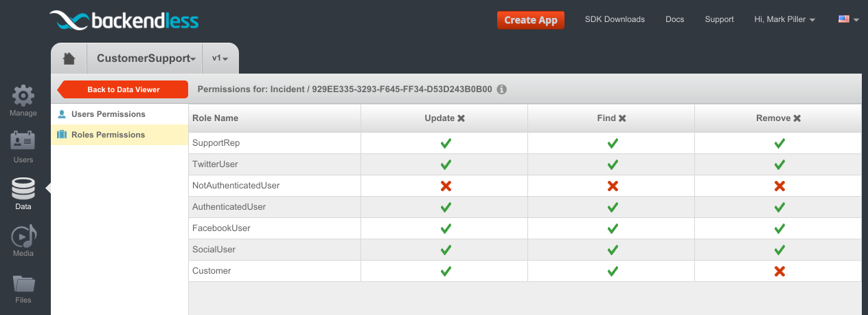Viewport: 868px width, 315px height.
Task: Click the Backendless logo
Action: [124, 21]
